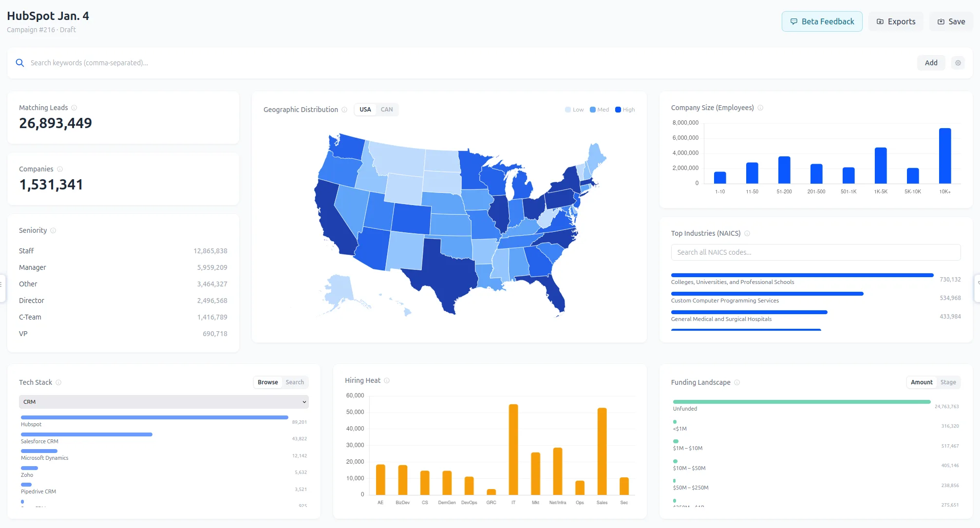Viewport: 980px width, 528px height.
Task: Click info icon next to Funding Landscape
Action: pyautogui.click(x=737, y=382)
